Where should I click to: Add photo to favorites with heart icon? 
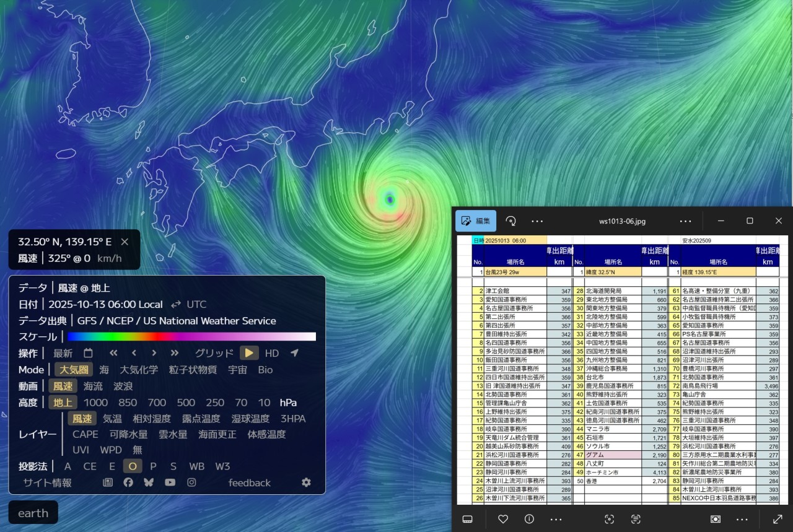[x=503, y=519]
